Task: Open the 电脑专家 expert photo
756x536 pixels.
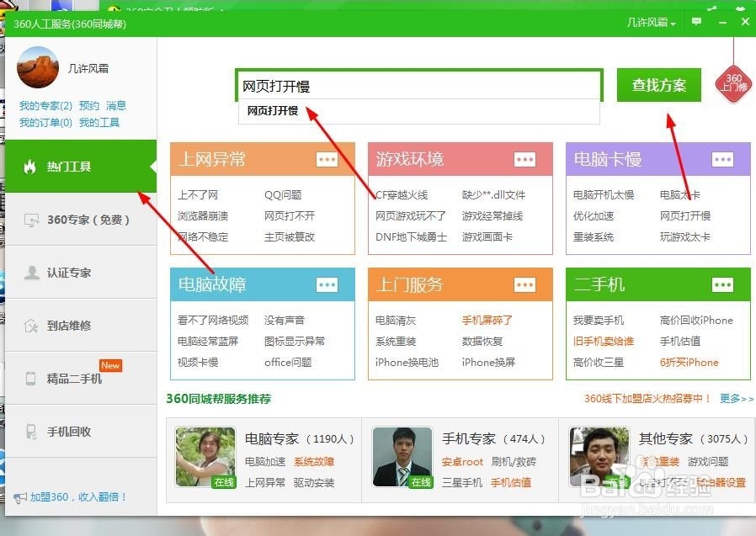Action: [x=205, y=457]
